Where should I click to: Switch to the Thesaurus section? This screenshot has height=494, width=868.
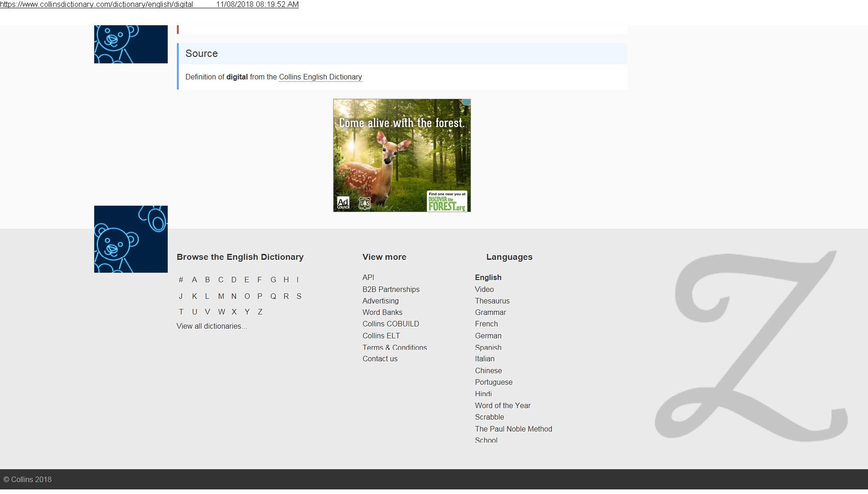[492, 301]
